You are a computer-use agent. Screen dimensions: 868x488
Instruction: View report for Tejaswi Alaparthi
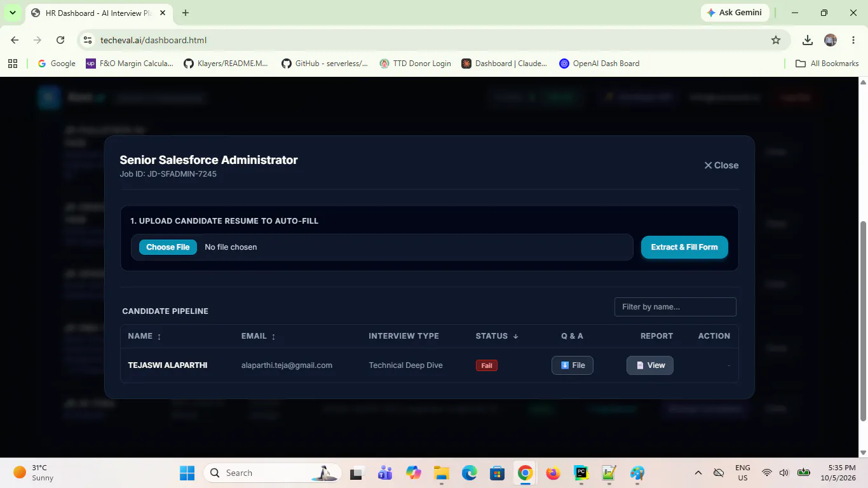click(649, 365)
